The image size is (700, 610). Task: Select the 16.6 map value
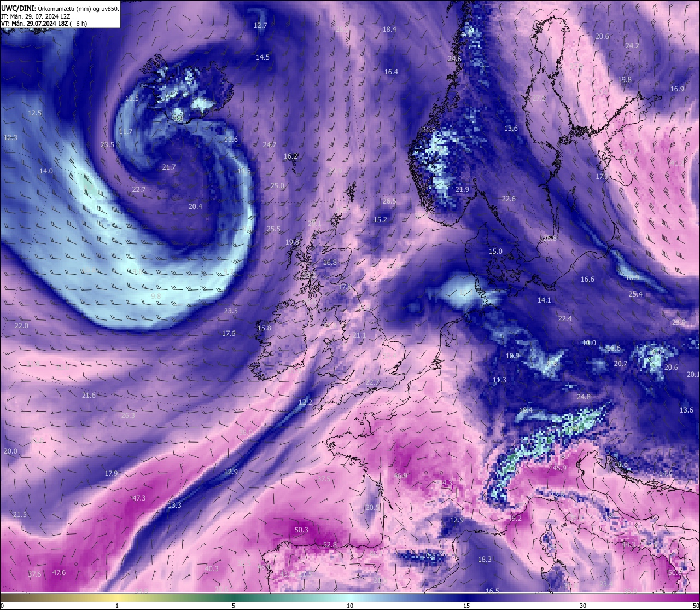[x=587, y=279]
